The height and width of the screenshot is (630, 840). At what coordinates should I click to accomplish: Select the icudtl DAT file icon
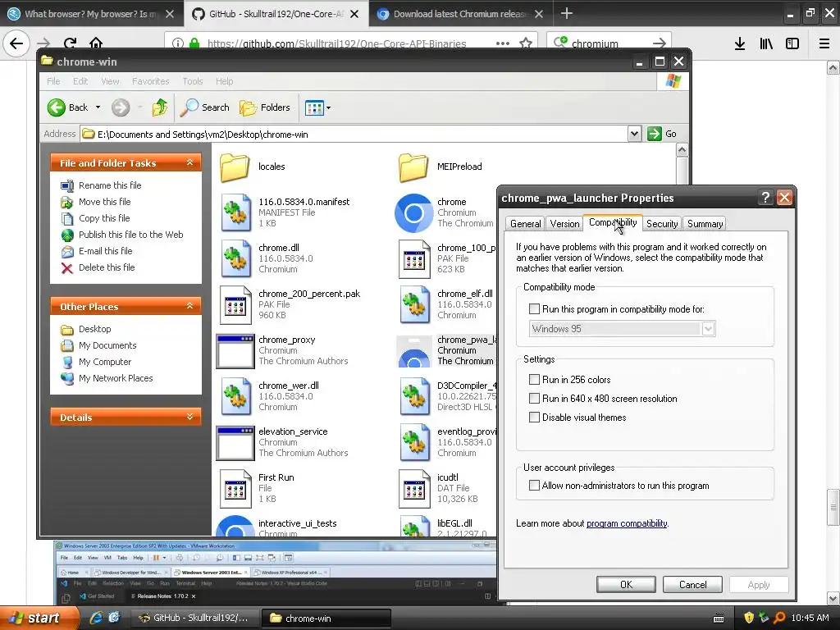(414, 489)
